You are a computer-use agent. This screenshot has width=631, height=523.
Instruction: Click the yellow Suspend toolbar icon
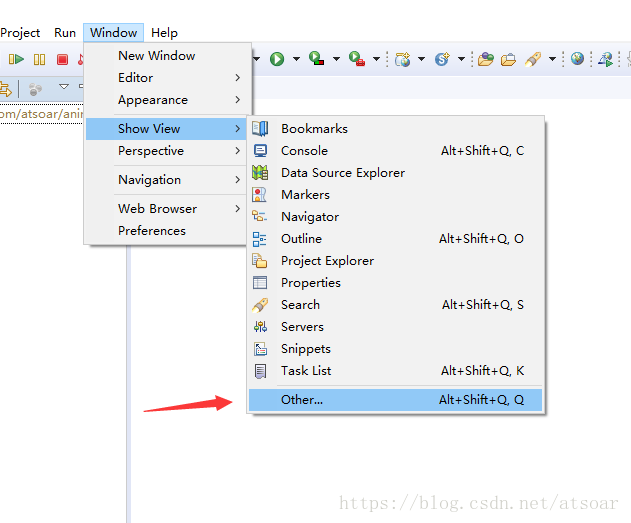point(40,60)
